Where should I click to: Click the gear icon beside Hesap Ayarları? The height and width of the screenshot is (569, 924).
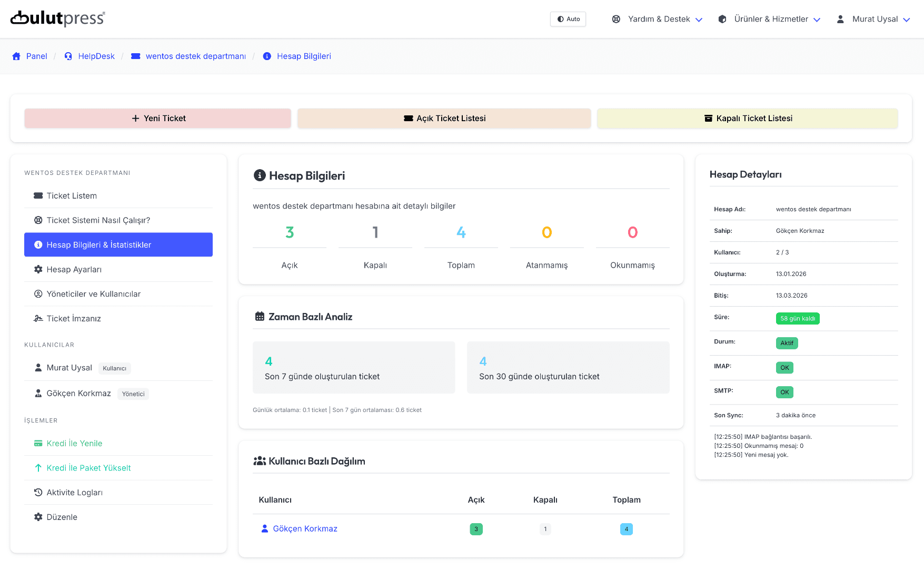38,270
